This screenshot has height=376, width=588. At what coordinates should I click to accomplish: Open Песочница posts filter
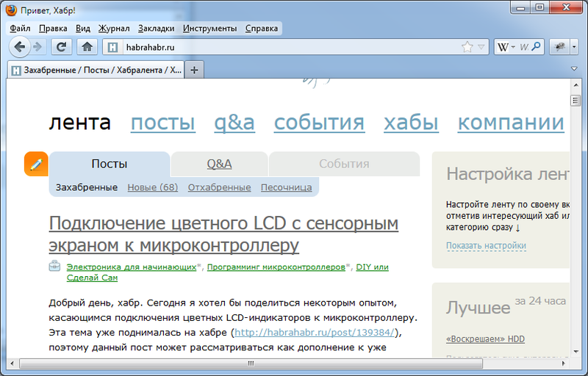coord(286,187)
